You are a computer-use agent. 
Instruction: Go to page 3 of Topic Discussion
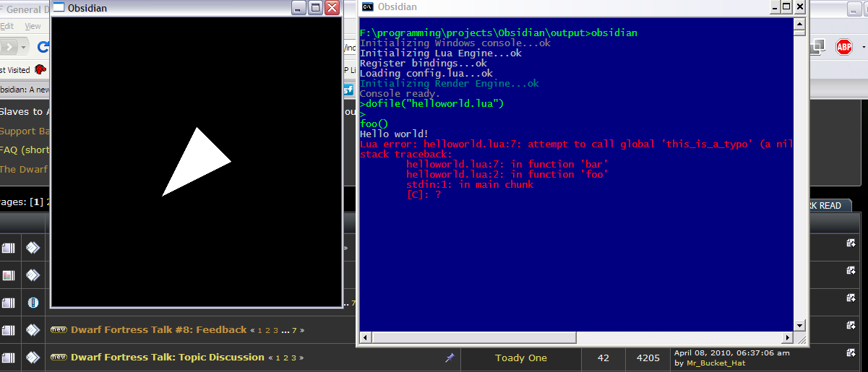[x=293, y=358]
